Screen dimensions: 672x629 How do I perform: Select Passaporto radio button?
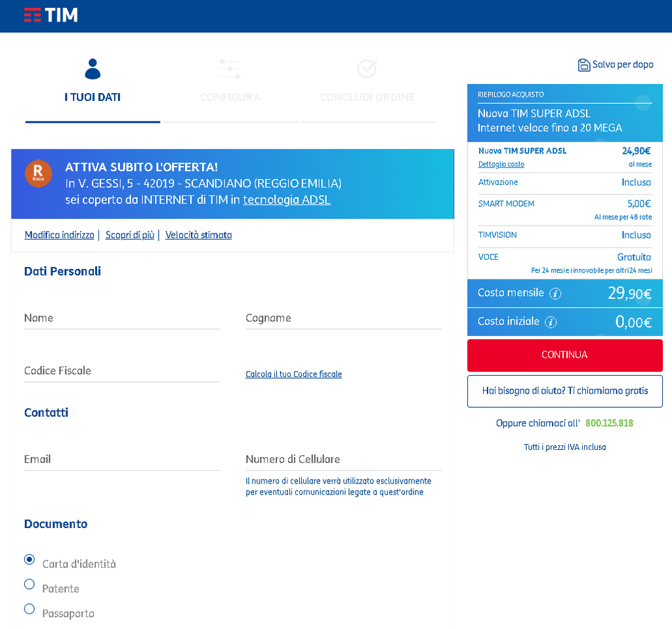coord(30,609)
